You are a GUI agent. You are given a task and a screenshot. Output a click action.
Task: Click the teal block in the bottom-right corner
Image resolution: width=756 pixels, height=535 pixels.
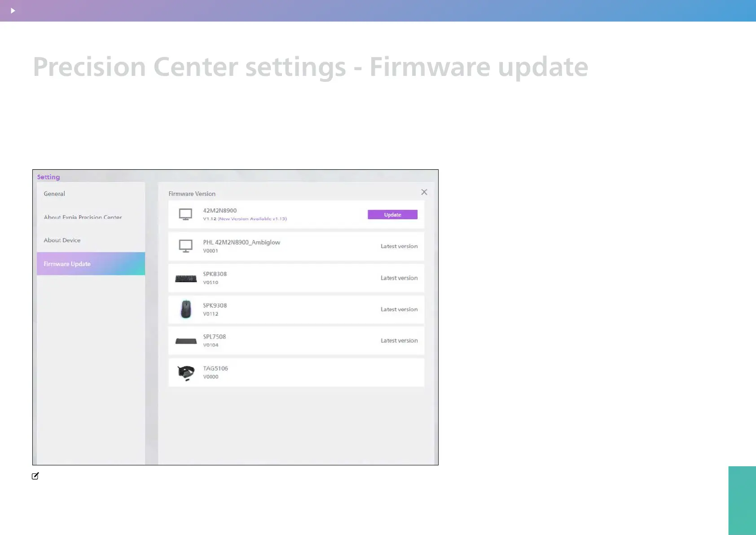click(742, 500)
